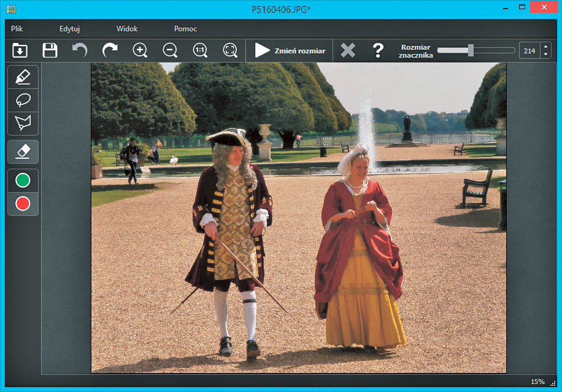Select the marker tool

[x=23, y=77]
